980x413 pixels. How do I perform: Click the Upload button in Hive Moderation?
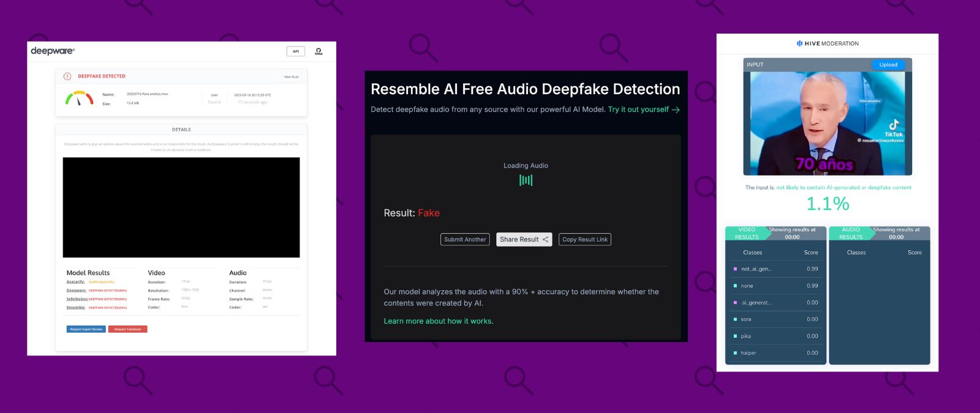pyautogui.click(x=888, y=65)
